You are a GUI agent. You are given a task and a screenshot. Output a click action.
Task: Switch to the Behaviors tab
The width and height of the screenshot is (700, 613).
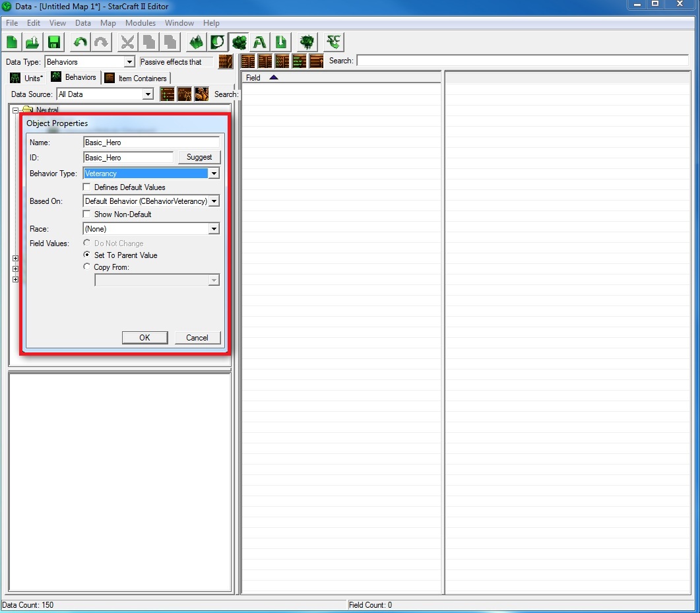click(x=74, y=77)
